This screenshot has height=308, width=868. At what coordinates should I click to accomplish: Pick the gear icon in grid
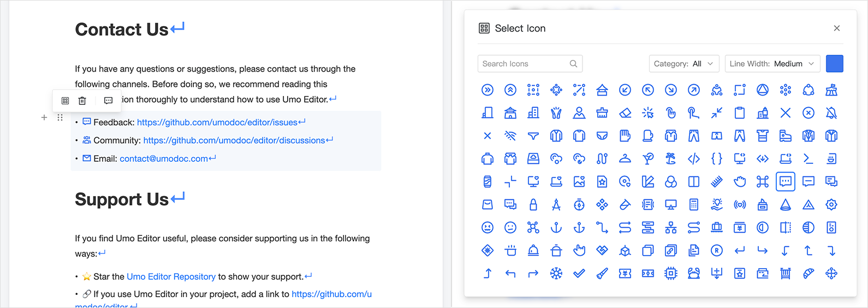[x=831, y=205]
